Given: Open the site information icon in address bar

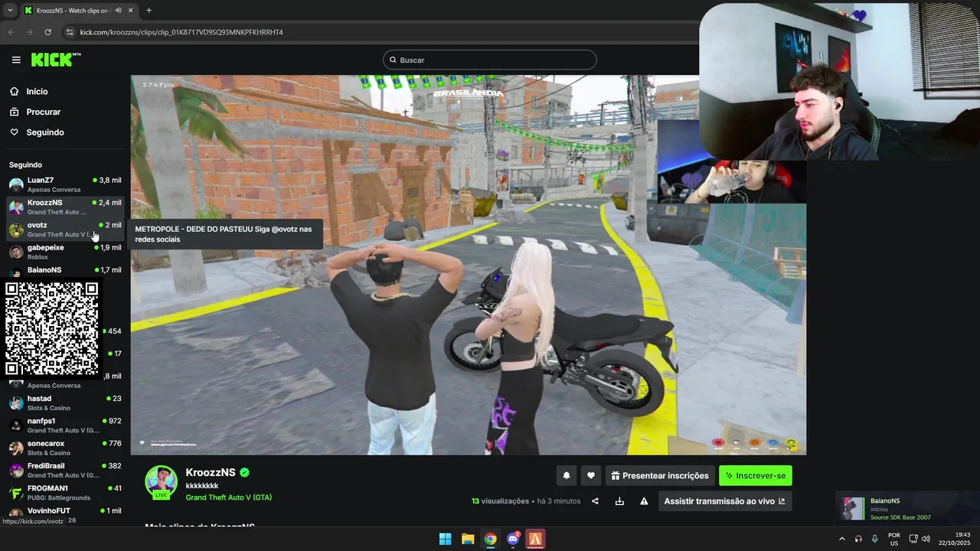Looking at the screenshot, I should click(x=70, y=32).
